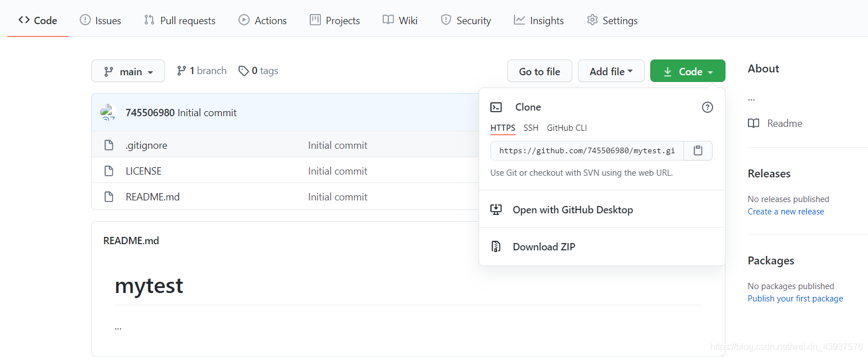Screen dimensions: 868x357
Task: Click the GitHub Desktop download icon
Action: pos(496,209)
